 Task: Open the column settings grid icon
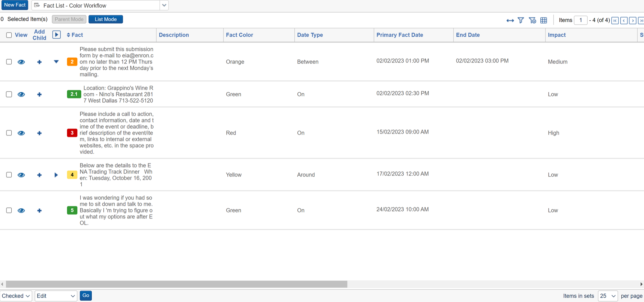pyautogui.click(x=544, y=20)
